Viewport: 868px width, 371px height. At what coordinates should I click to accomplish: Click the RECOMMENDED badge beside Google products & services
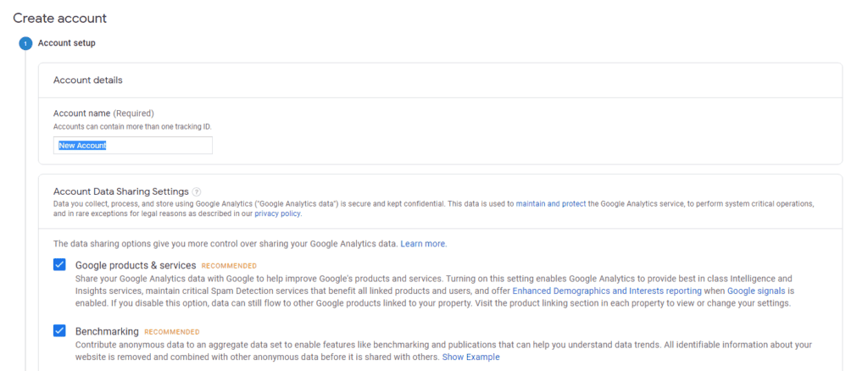tap(229, 266)
